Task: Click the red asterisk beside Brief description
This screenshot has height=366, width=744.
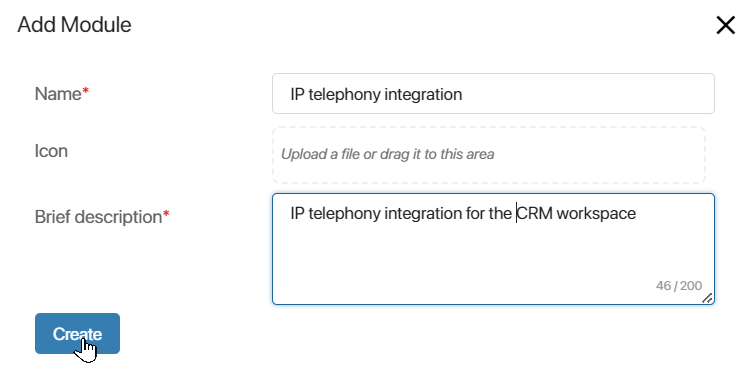Action: (x=166, y=214)
